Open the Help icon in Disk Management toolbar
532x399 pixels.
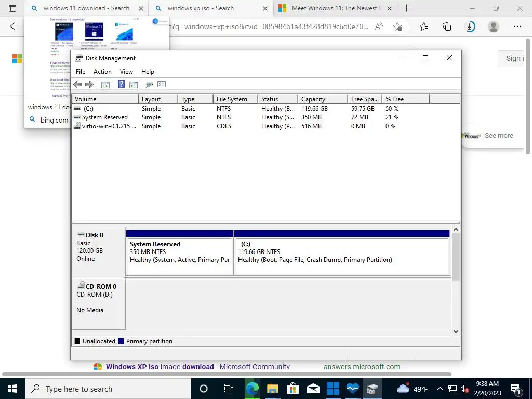tap(121, 84)
